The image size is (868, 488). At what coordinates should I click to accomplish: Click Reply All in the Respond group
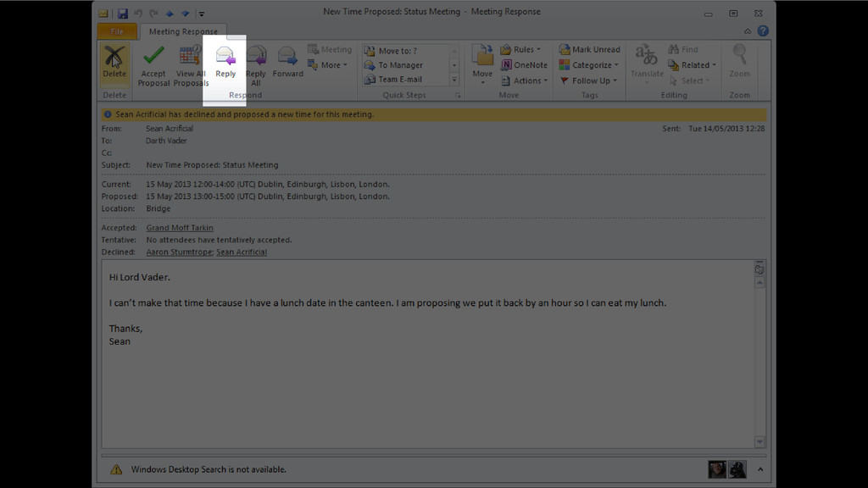[x=256, y=65]
